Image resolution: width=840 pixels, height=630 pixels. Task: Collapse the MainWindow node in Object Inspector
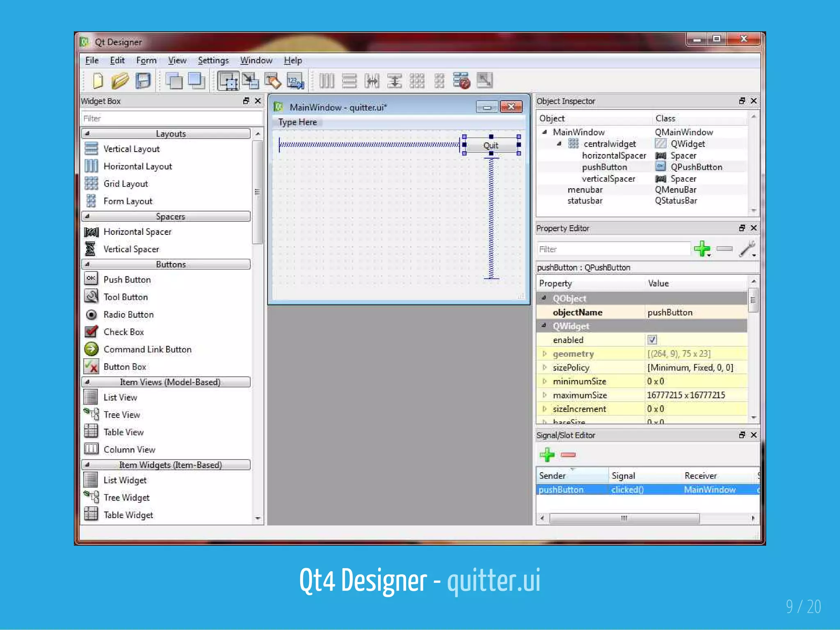click(544, 132)
